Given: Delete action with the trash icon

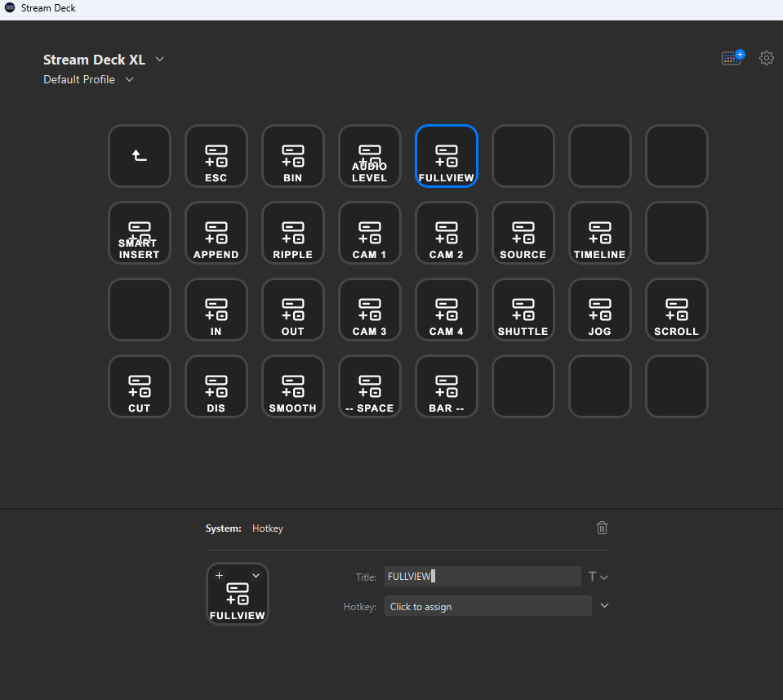Looking at the screenshot, I should click(603, 528).
